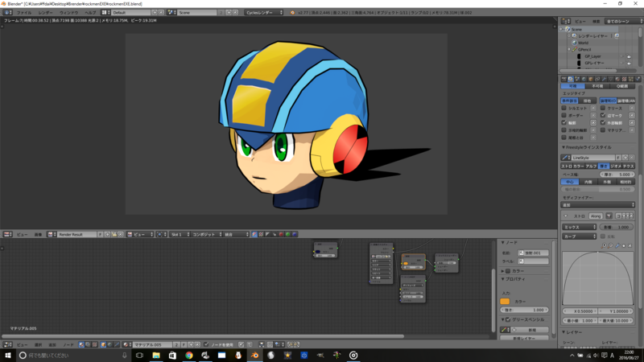Show the red channel in image editor

point(281,234)
